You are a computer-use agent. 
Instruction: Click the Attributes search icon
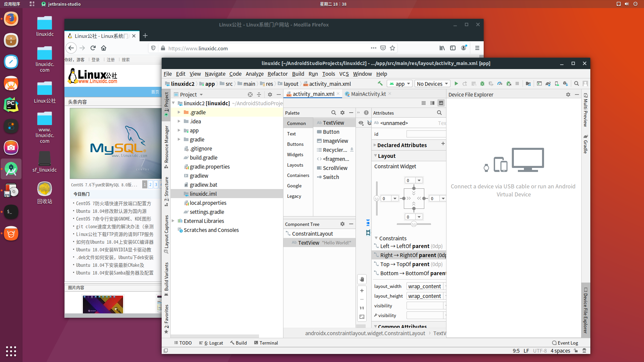click(439, 113)
